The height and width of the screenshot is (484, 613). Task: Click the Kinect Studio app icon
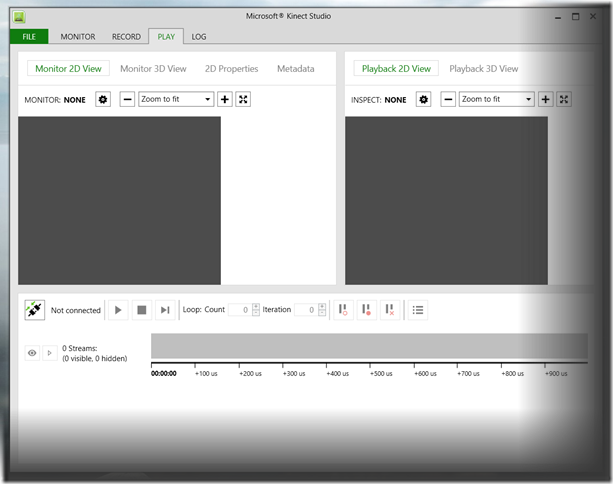(x=19, y=17)
